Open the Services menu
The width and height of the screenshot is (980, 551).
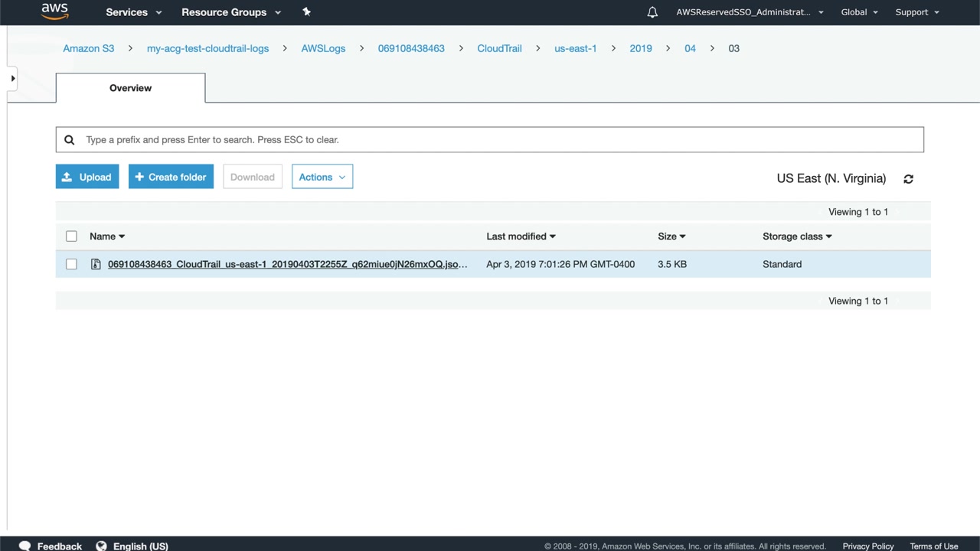(x=134, y=12)
